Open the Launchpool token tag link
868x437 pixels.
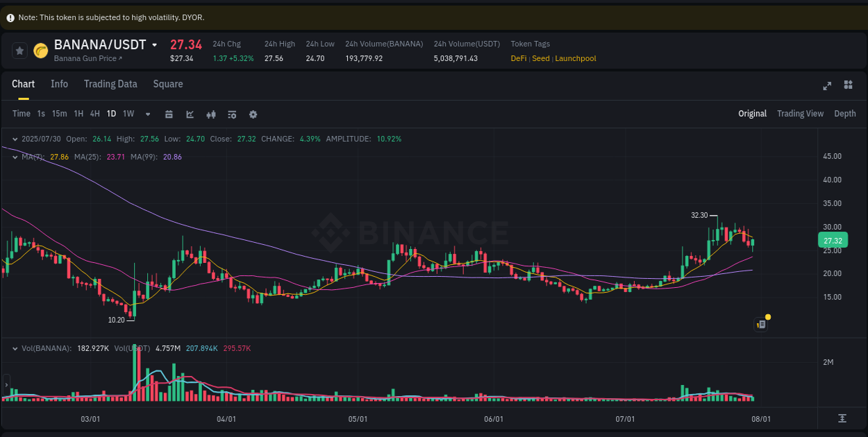(575, 58)
